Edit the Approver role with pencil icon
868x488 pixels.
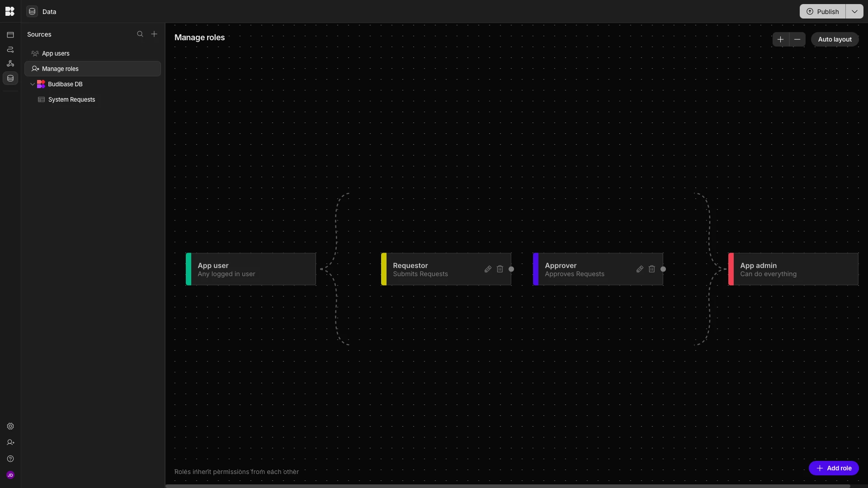point(640,269)
